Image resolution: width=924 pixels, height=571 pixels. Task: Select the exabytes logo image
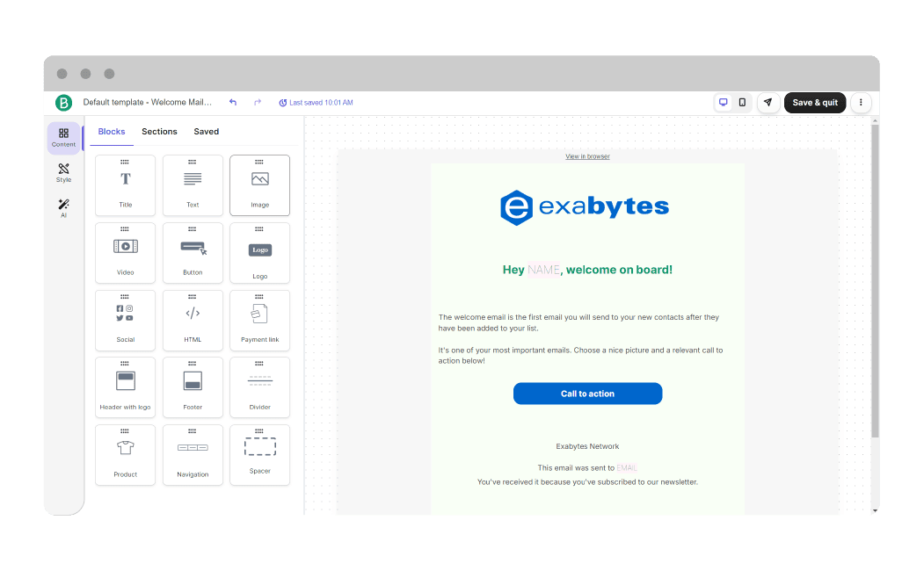[585, 207]
